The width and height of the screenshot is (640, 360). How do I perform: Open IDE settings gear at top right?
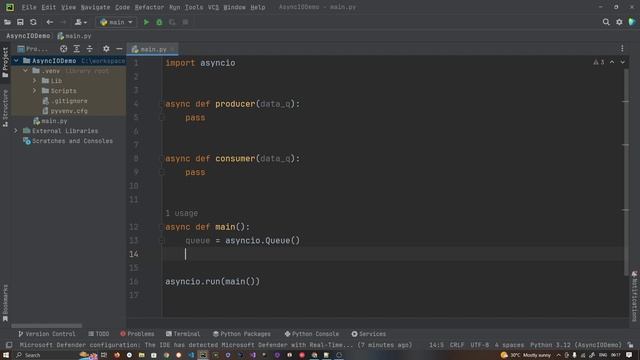619,22
